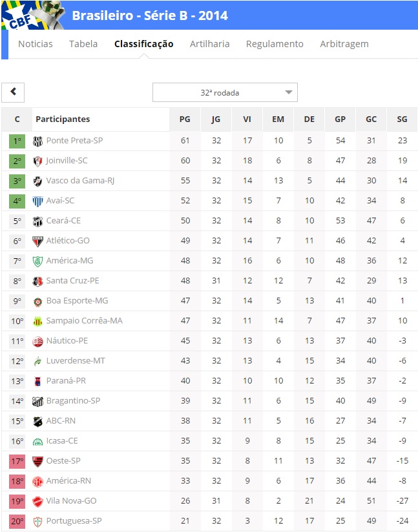The image size is (418, 532).
Task: Click the Ponte Preta-SP team crest
Action: (x=37, y=141)
